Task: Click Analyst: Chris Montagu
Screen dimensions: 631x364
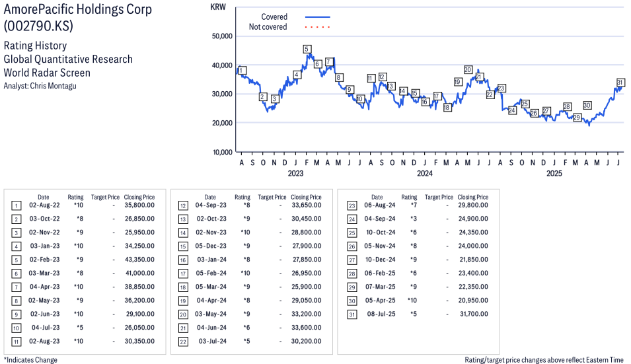Action: [x=40, y=86]
